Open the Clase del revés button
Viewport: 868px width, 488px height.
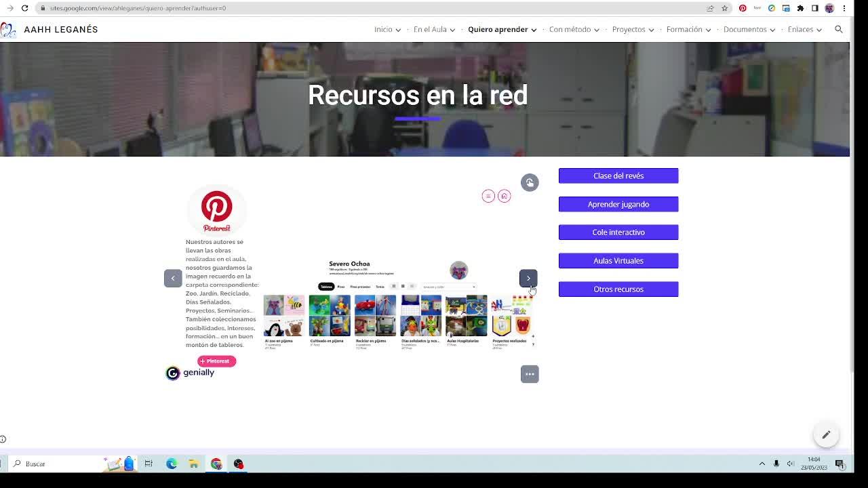point(618,176)
